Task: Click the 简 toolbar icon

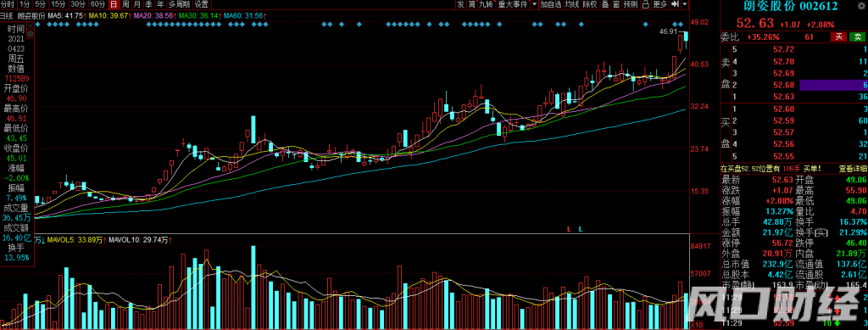Action: click(472, 4)
